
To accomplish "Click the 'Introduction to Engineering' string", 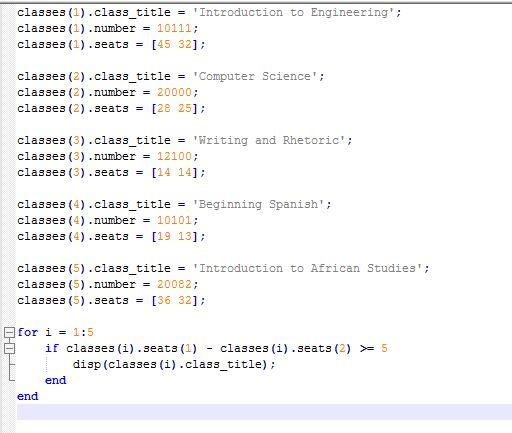I will 293,12.
